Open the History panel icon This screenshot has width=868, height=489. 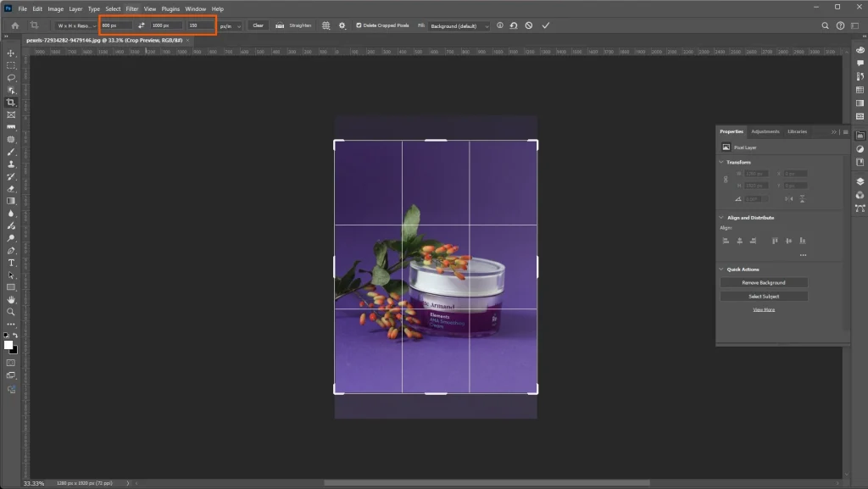pos(860,76)
